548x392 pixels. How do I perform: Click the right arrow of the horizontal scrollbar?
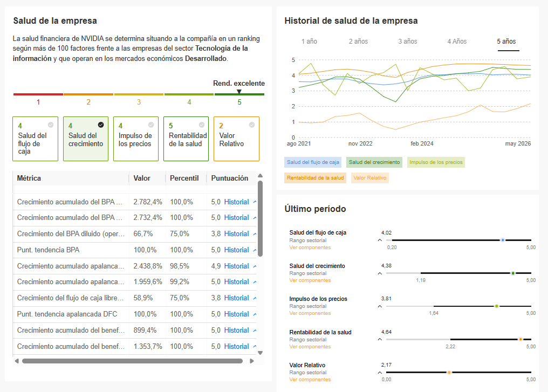pyautogui.click(x=252, y=361)
